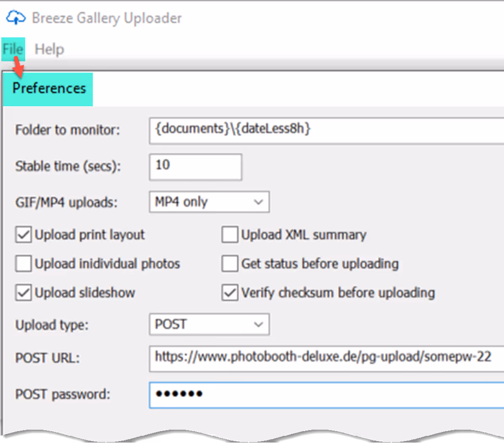Disable Upload slideshow checkbox

point(24,293)
